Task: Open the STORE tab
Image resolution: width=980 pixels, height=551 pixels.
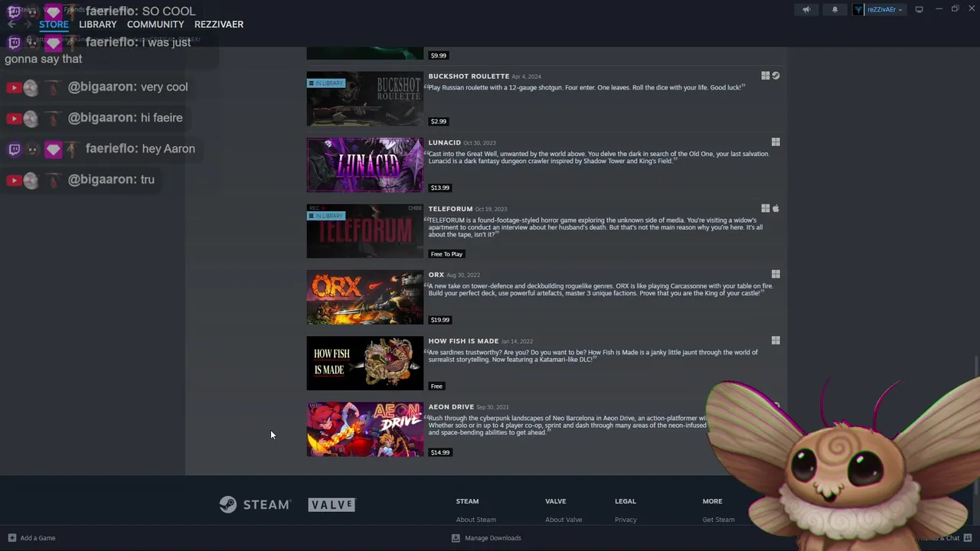Action: (54, 24)
